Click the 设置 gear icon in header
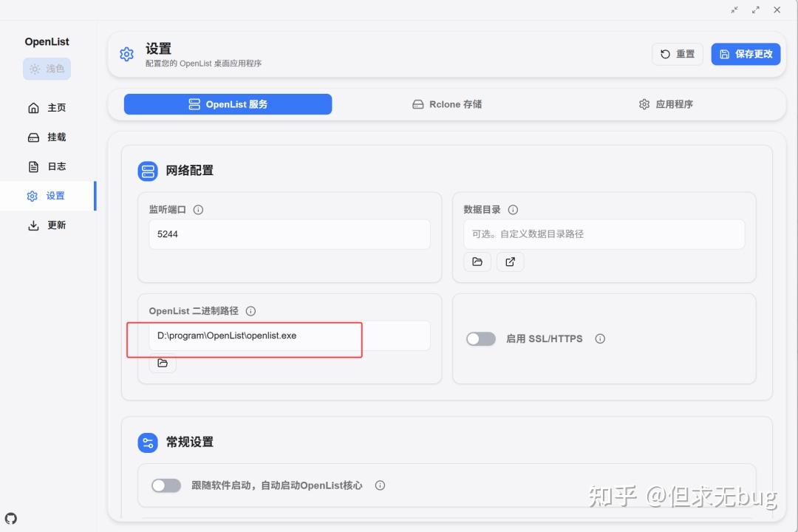Image resolution: width=798 pixels, height=532 pixels. (x=127, y=54)
